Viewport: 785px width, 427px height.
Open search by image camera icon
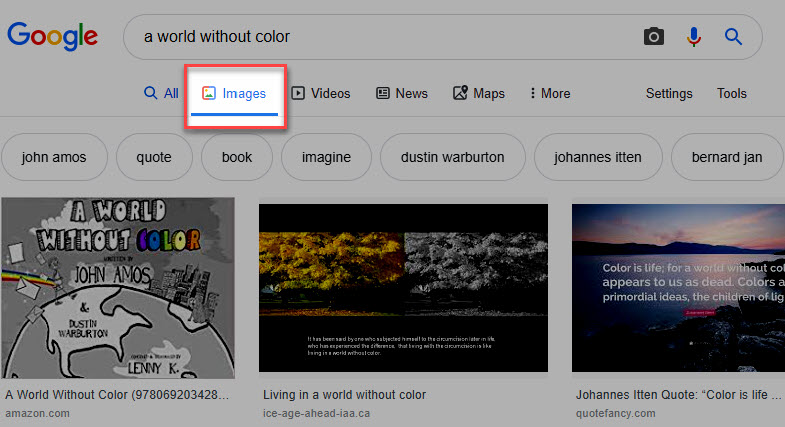pos(653,37)
